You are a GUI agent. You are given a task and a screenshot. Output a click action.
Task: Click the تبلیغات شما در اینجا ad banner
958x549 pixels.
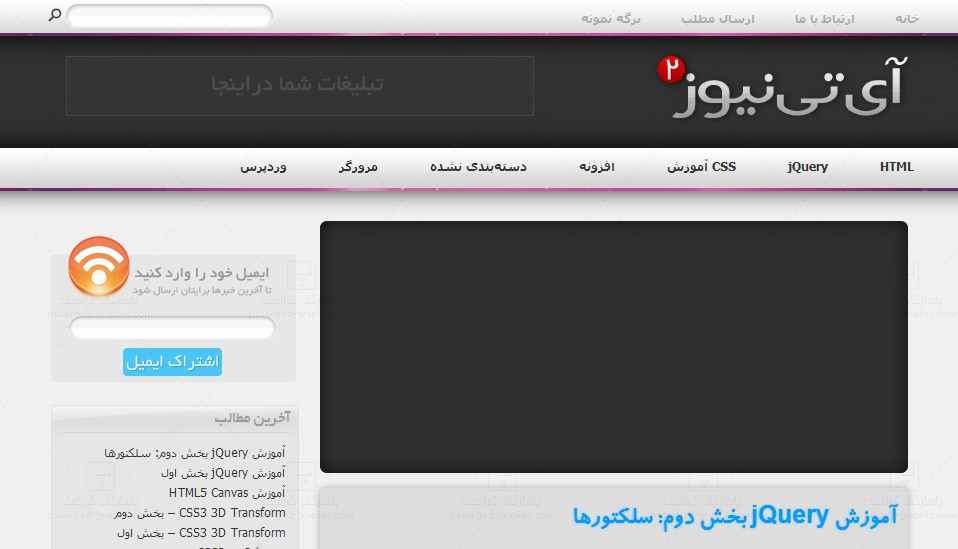coord(299,85)
